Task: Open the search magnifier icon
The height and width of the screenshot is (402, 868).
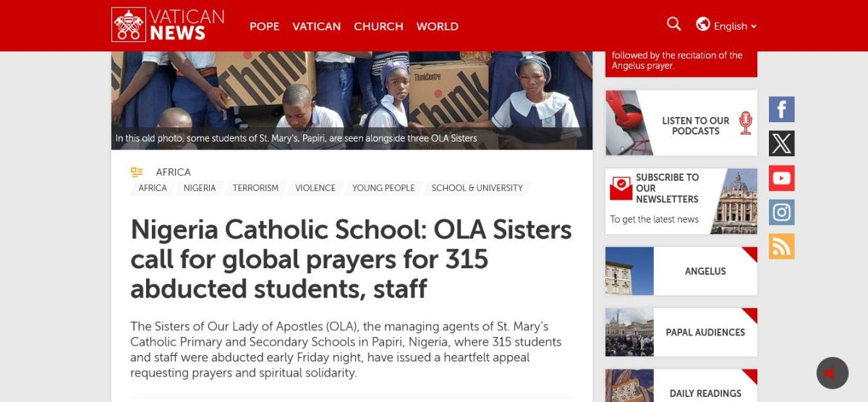Action: [674, 24]
